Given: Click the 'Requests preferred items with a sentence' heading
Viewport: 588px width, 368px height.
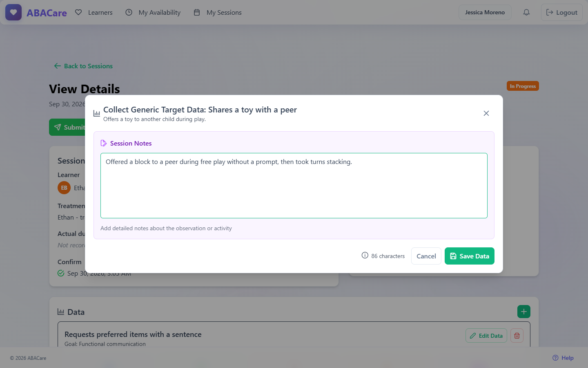Looking at the screenshot, I should 133,334.
